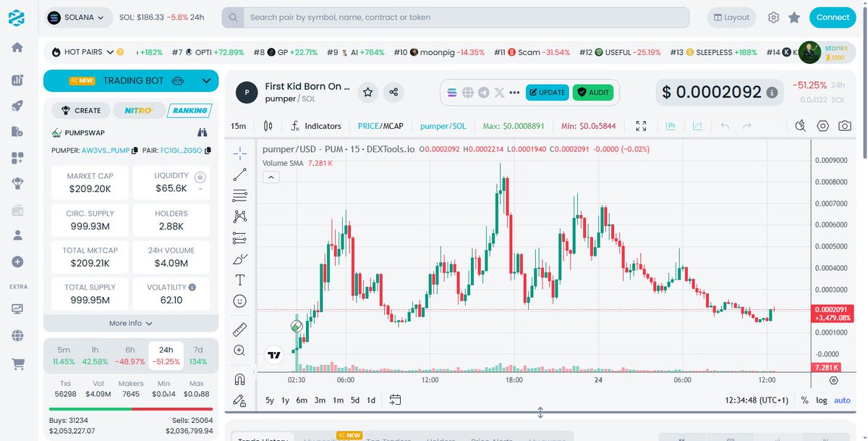Screen dimensions: 868x441
Task: Toggle lock all drawing tools
Action: click(240, 400)
